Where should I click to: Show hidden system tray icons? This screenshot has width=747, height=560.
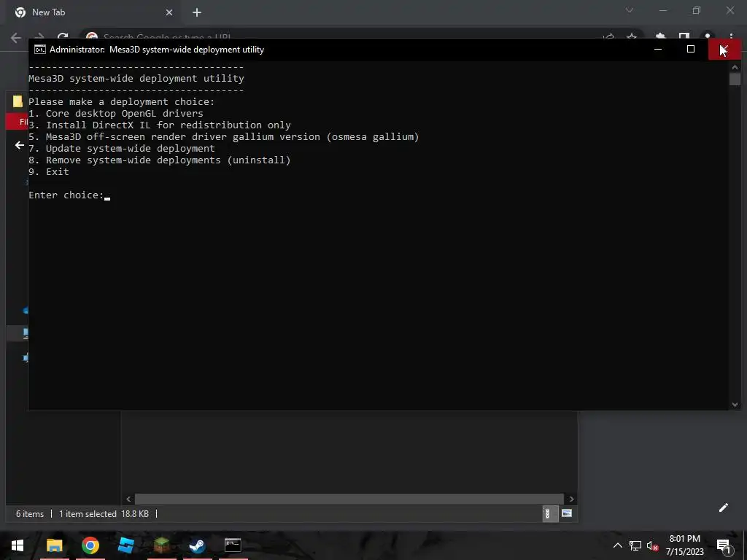tap(617, 545)
